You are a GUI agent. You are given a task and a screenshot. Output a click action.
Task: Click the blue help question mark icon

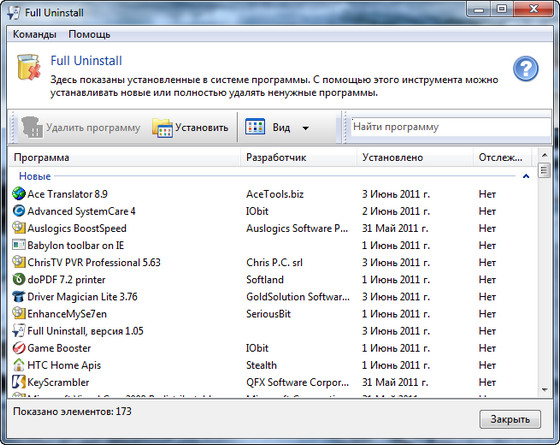pyautogui.click(x=525, y=68)
